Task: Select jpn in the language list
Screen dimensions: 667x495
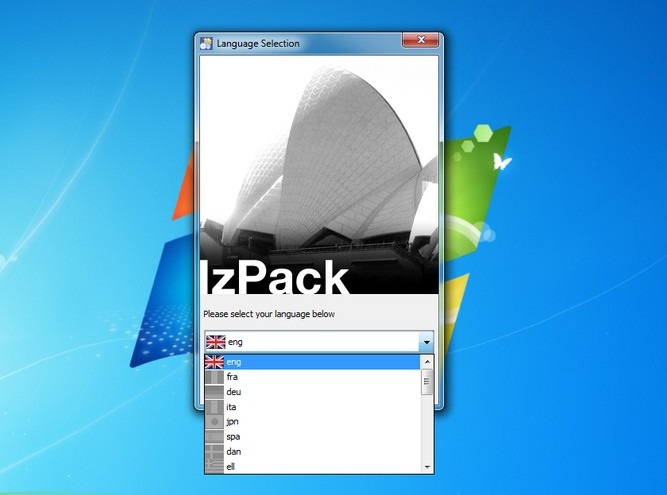Action: pyautogui.click(x=313, y=422)
